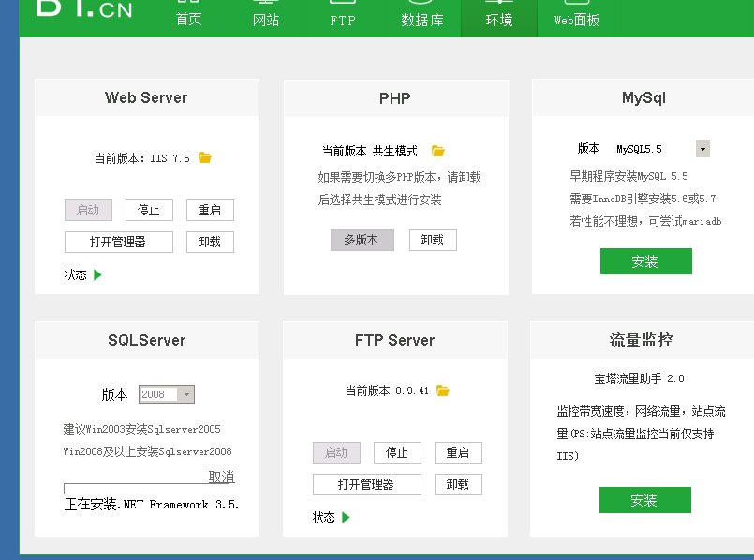Click the FTP Server 启动 button

336,452
